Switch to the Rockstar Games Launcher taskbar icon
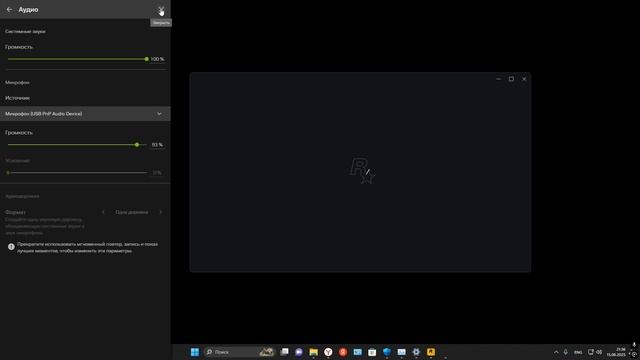Viewport: 640px width, 360px height. pyautogui.click(x=431, y=352)
